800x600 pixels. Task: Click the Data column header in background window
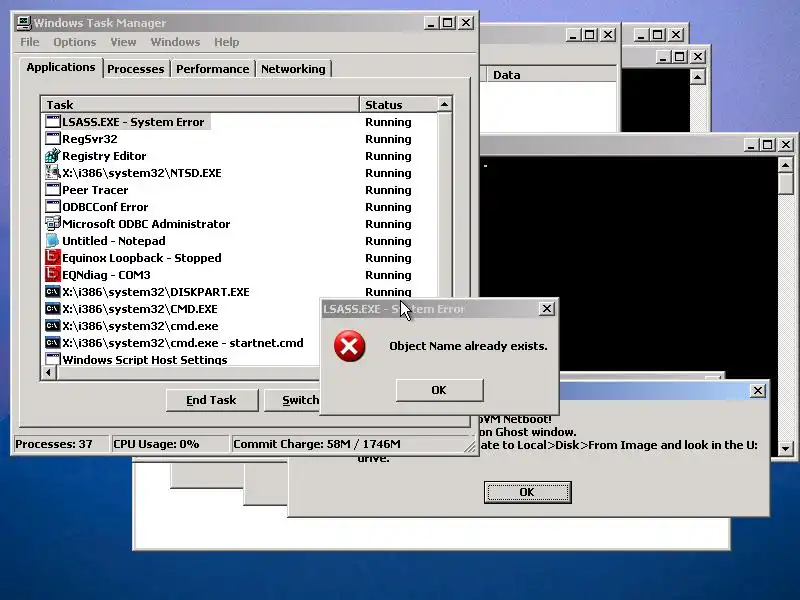[550, 75]
